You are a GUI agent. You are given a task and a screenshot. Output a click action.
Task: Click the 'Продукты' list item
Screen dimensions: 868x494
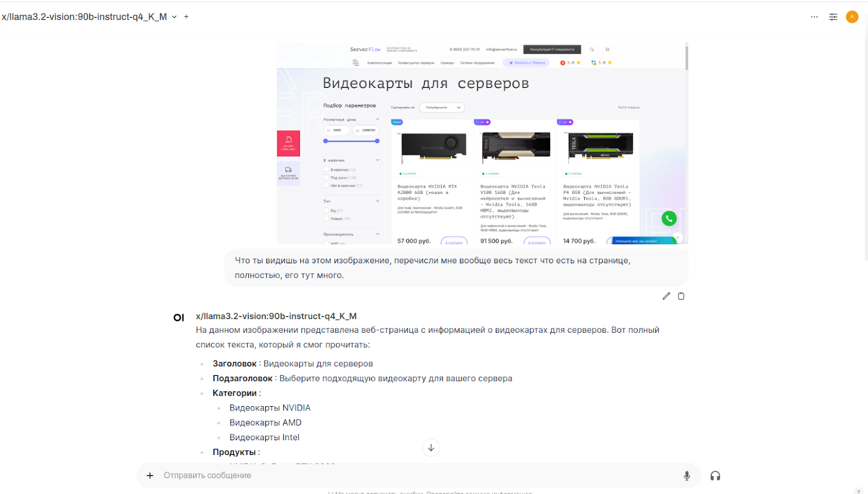tap(236, 452)
